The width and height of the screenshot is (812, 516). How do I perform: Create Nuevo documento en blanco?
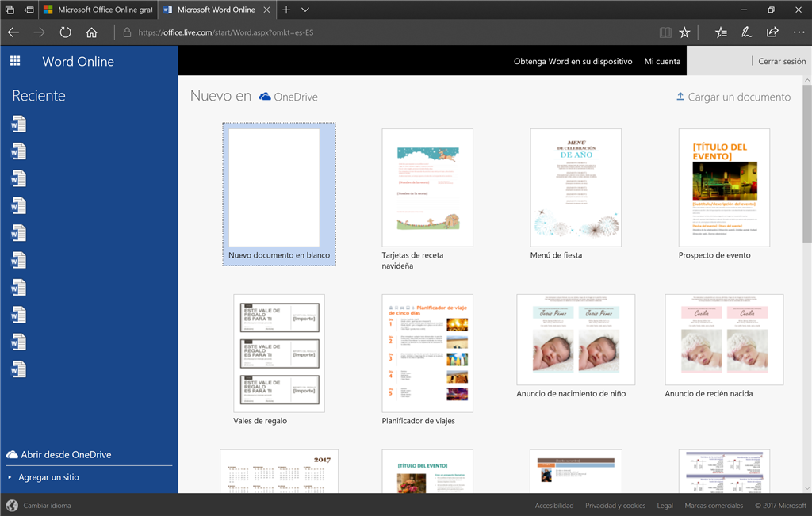click(279, 194)
